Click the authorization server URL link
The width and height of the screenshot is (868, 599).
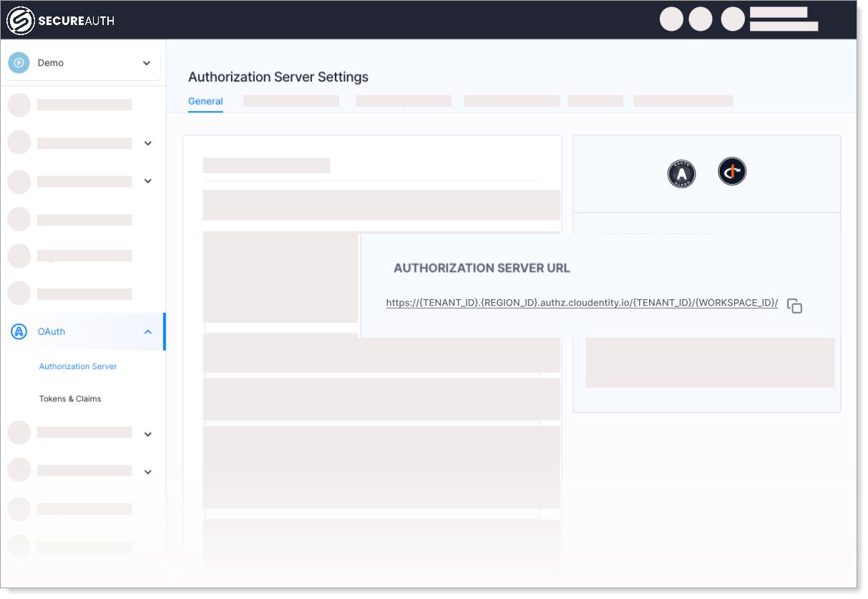[582, 303]
